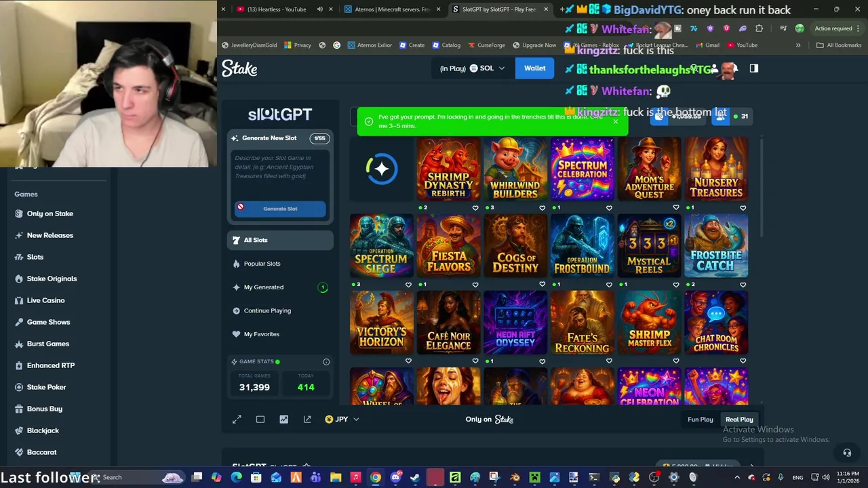This screenshot has height=488, width=868.
Task: Select Real Play mode
Action: pos(739,420)
